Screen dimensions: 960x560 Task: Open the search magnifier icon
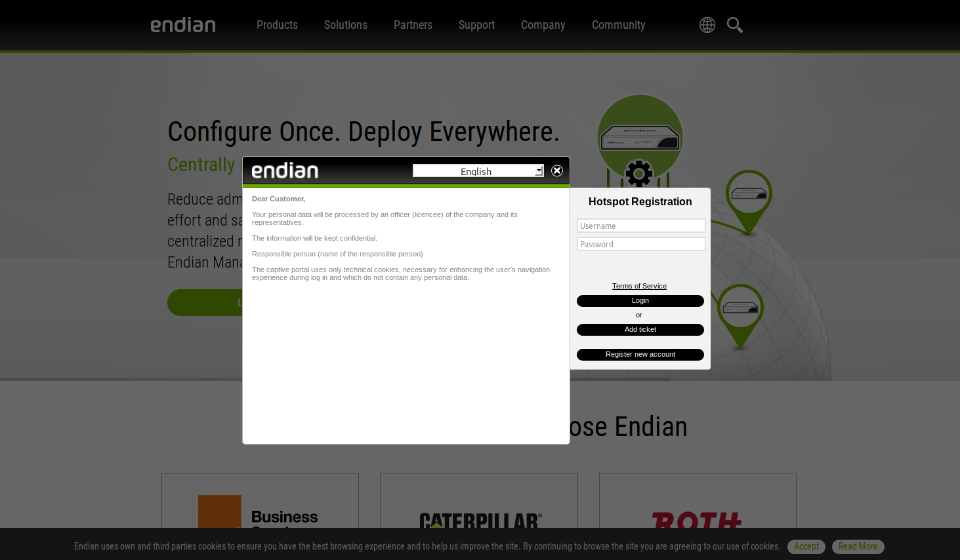pos(734,25)
